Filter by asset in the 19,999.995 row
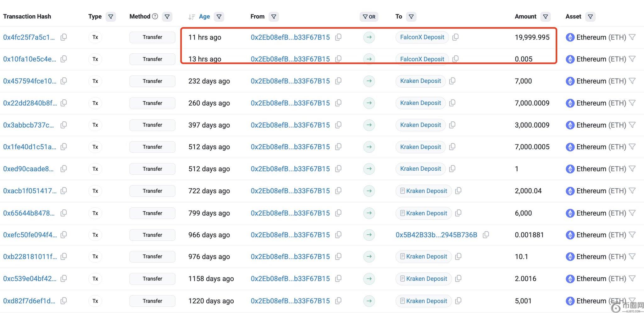The image size is (644, 313). [x=632, y=37]
